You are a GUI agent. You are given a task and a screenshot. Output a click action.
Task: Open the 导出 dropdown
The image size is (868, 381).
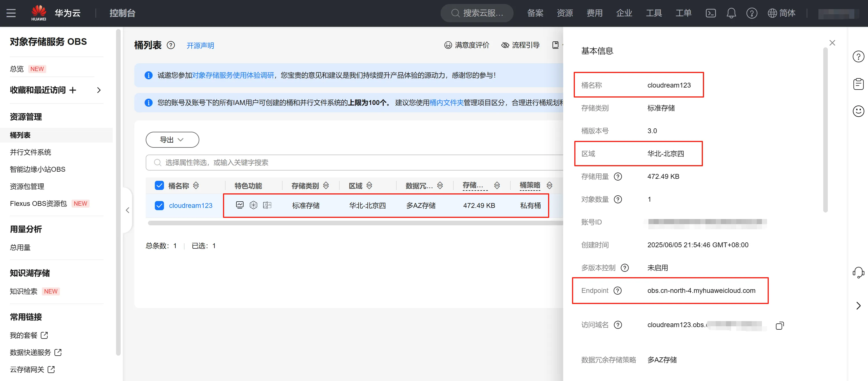tap(172, 140)
